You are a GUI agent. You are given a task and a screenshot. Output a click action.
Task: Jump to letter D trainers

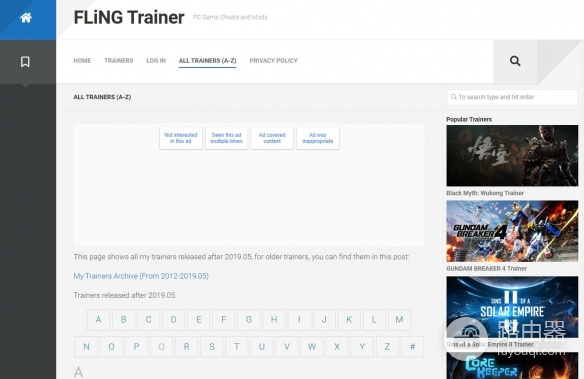[174, 319]
